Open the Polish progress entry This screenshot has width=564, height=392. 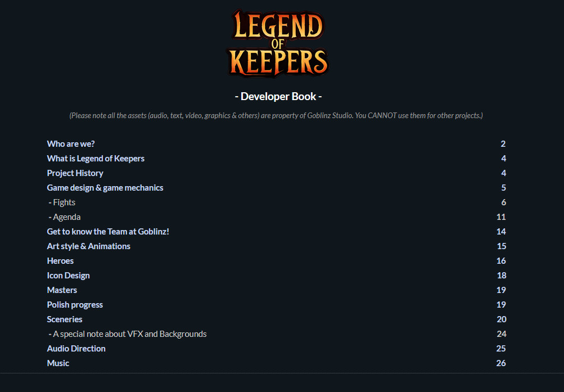click(x=75, y=305)
